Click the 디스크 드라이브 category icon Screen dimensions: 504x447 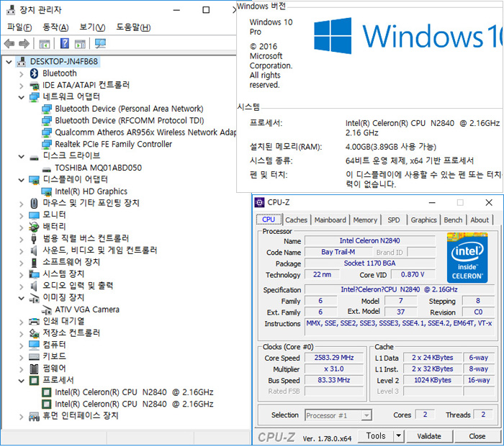click(x=34, y=158)
